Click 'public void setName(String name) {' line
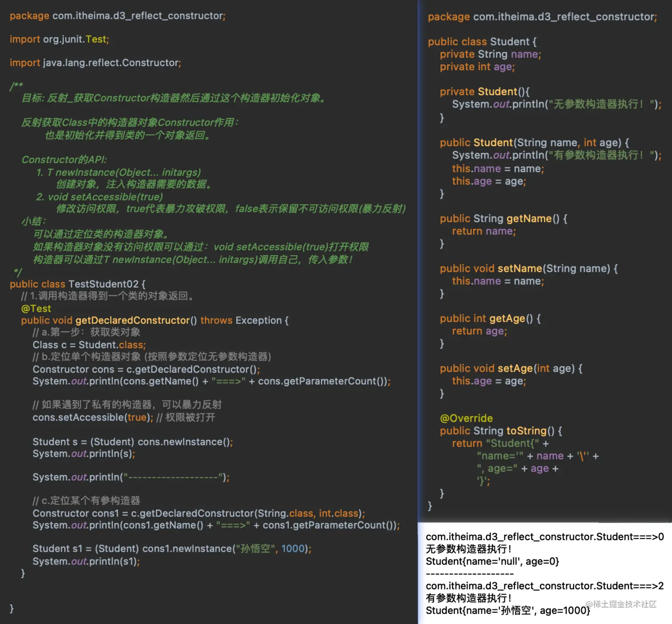 pyautogui.click(x=529, y=268)
